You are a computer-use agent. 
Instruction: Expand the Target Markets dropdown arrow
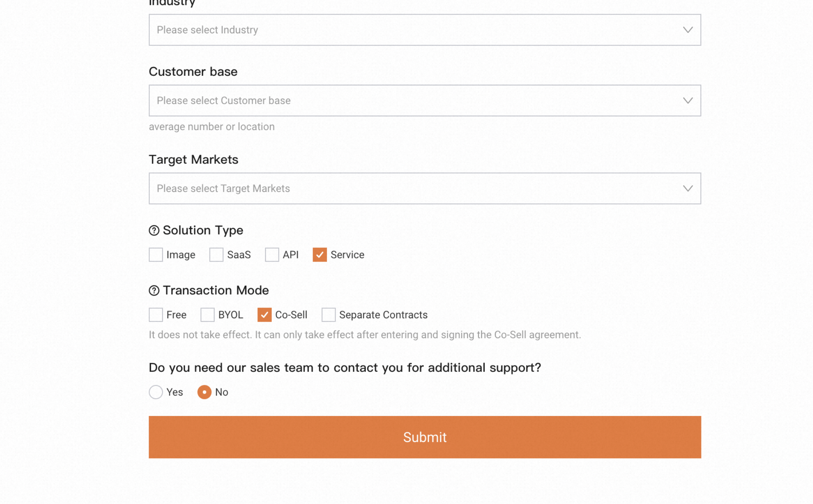[x=688, y=188]
